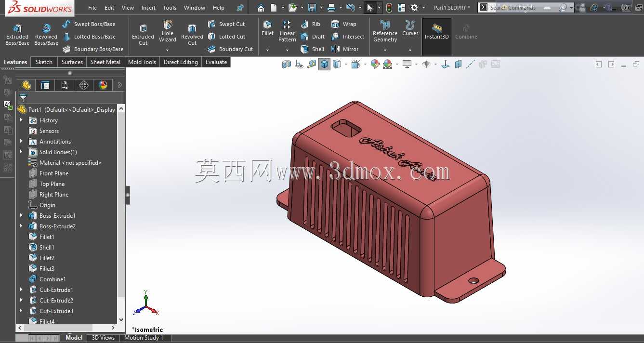Screen dimensions: 644x343
Task: Expand the Annotations tree node
Action: pyautogui.click(x=21, y=142)
